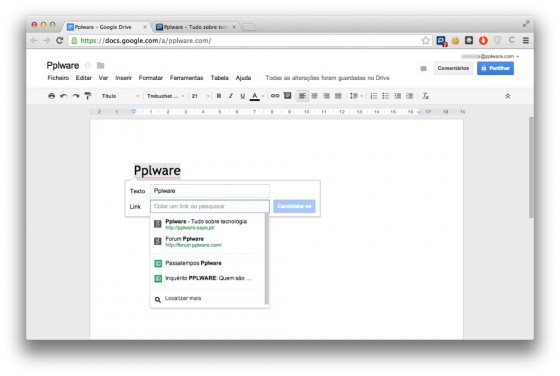Toggle underline formatting
Image resolution: width=560 pixels, height=376 pixels.
[x=242, y=96]
